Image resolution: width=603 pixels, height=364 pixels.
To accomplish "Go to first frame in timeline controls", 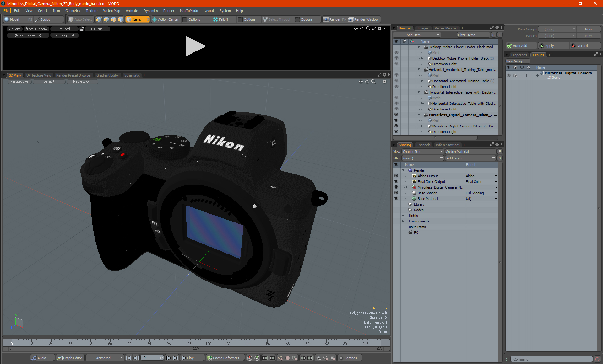I will [128, 358].
